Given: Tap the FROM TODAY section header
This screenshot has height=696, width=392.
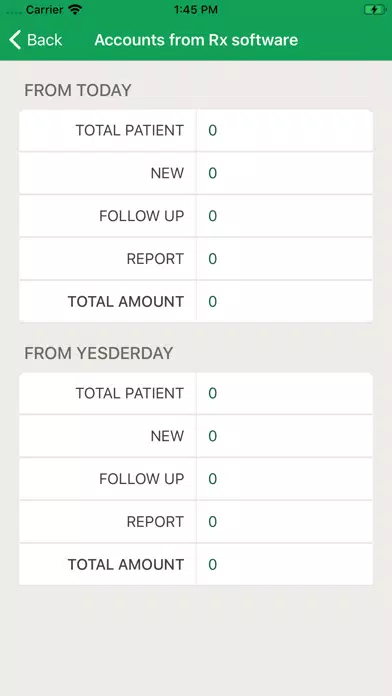Looking at the screenshot, I should (x=78, y=90).
